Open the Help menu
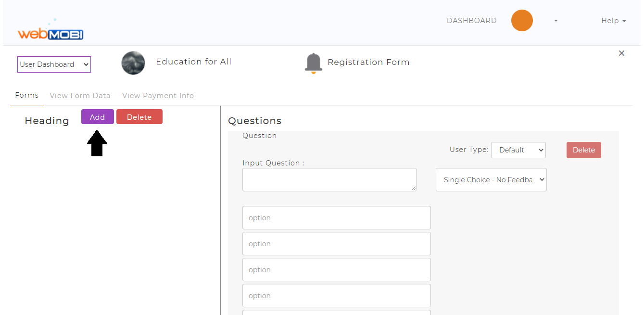Image resolution: width=644 pixels, height=315 pixels. click(614, 21)
